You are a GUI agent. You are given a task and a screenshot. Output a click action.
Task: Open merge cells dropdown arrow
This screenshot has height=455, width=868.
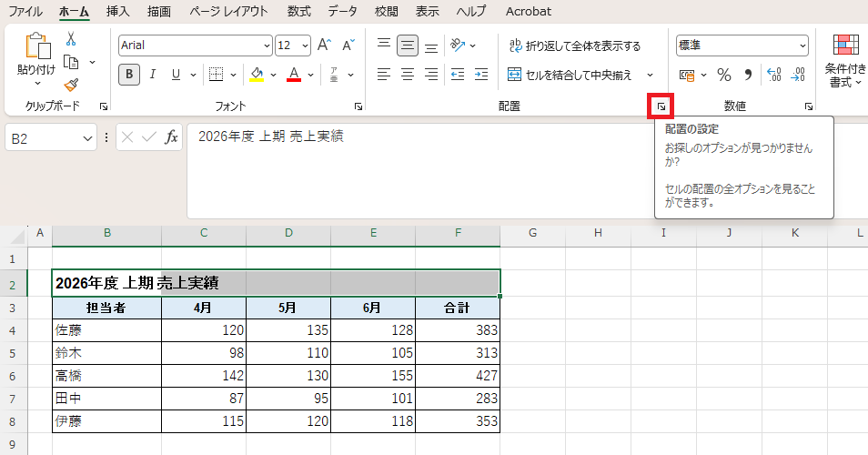(x=650, y=75)
